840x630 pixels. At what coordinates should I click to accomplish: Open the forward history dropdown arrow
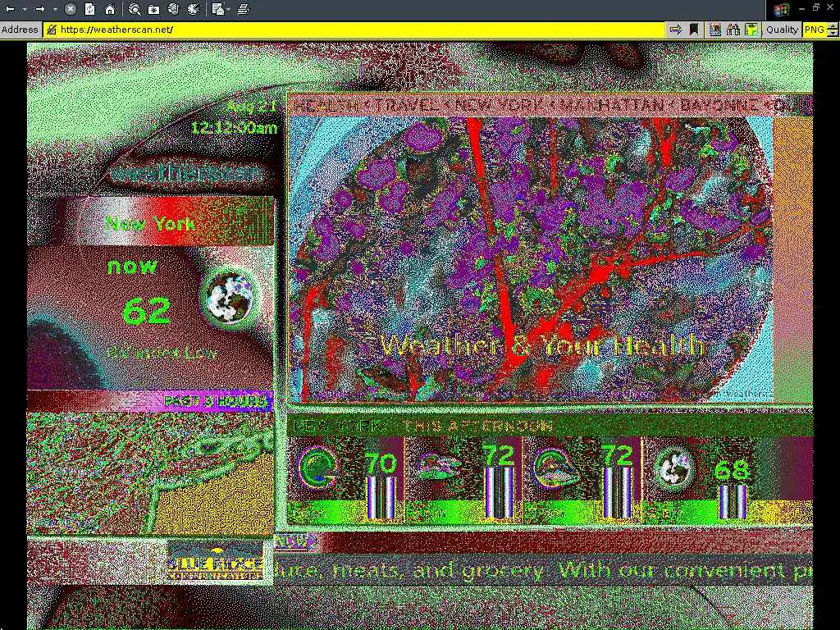(x=55, y=9)
